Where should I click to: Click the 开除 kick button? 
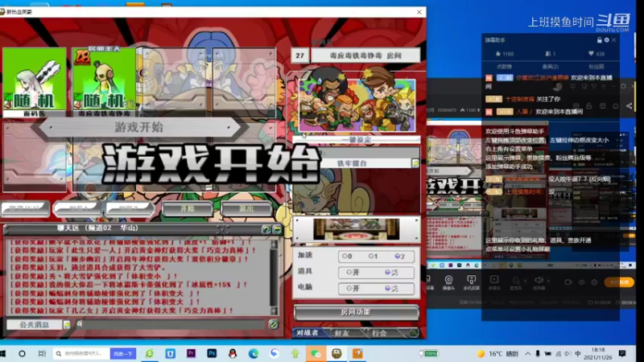pos(188,208)
